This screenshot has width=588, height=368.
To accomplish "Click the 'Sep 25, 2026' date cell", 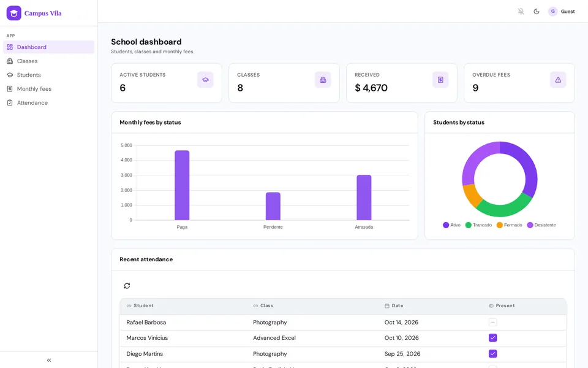I will [x=402, y=354].
